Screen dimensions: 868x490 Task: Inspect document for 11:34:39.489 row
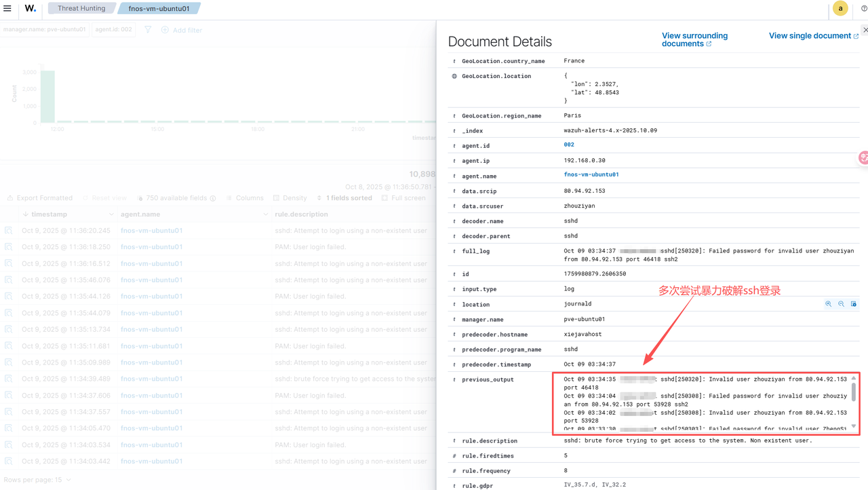[x=9, y=379]
